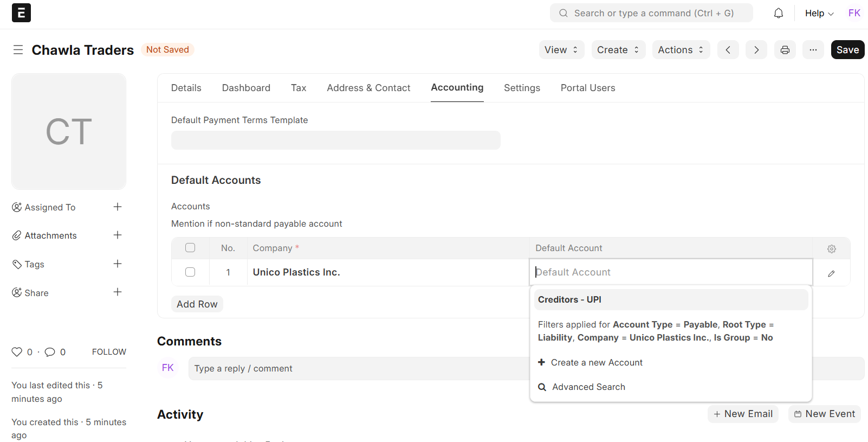Go to next record arrow

(756, 50)
